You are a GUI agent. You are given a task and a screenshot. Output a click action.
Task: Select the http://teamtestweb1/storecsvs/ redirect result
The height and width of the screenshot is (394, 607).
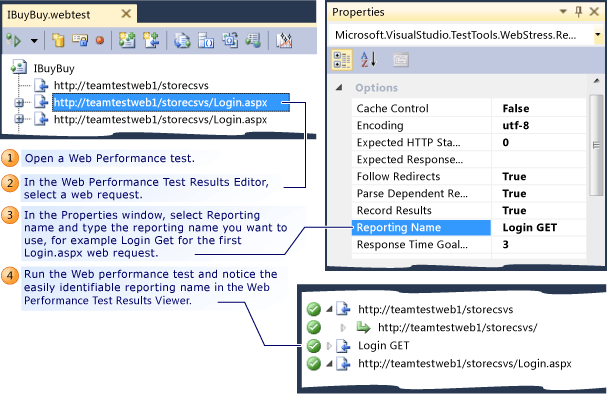458,328
